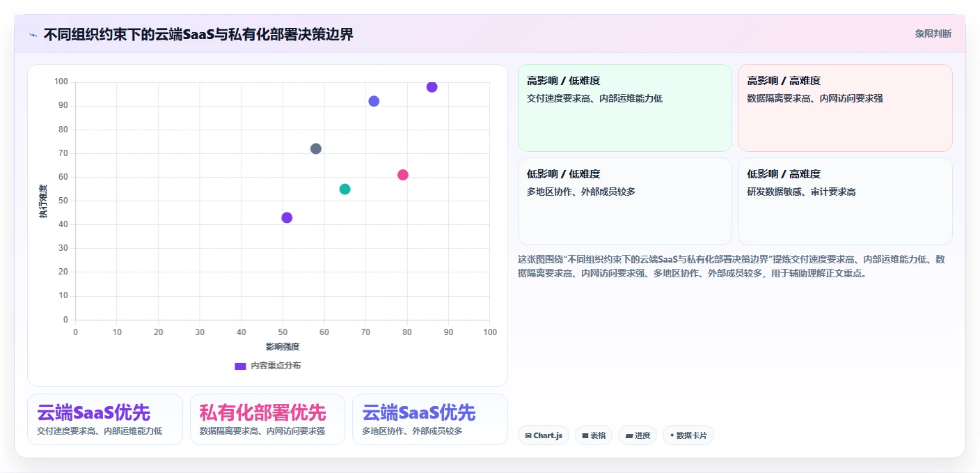Click 多地区协作、外部成员较多 in the quadrant card

581,192
